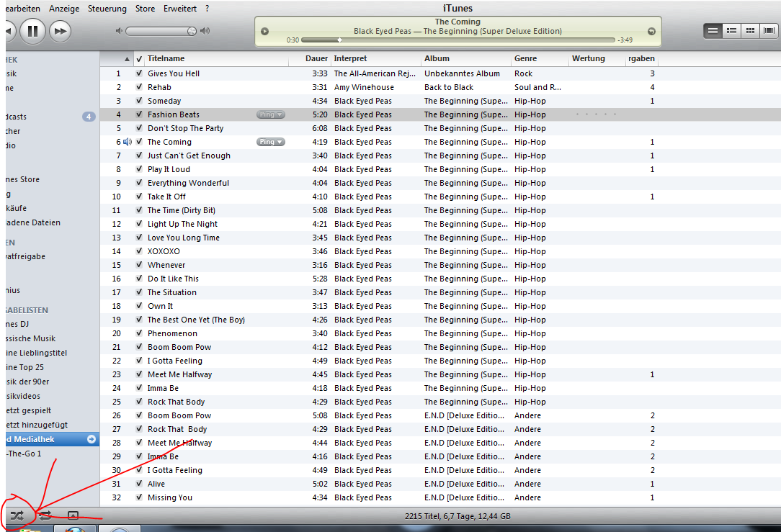Select the Musik der 90er playlist
This screenshot has width=781, height=532.
click(x=27, y=382)
